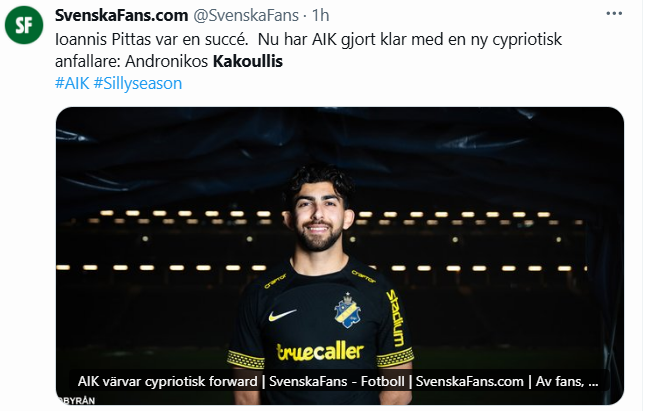Follow the #AIK hashtag

(72, 83)
